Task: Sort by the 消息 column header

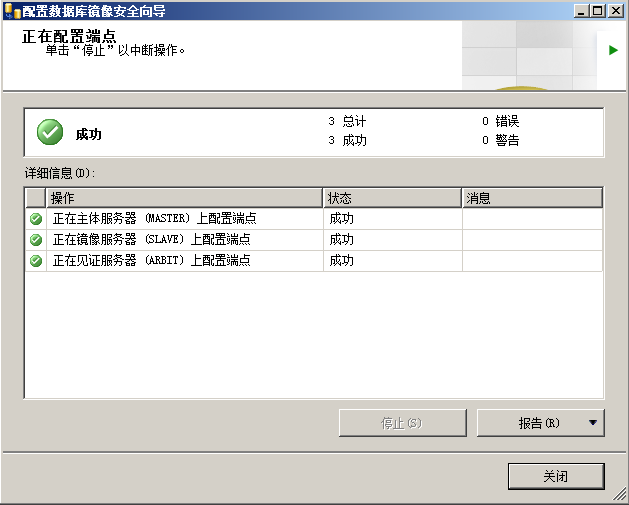Action: click(x=532, y=198)
